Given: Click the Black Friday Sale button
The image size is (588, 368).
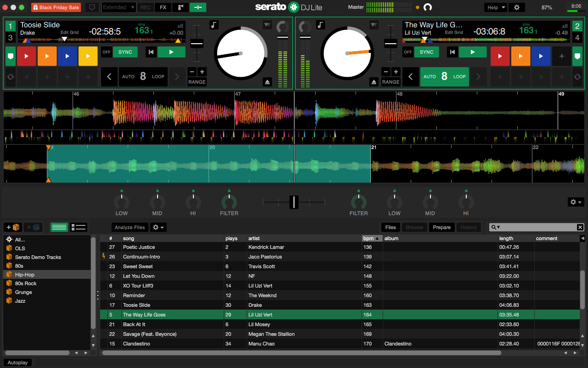Looking at the screenshot, I should coord(56,7).
